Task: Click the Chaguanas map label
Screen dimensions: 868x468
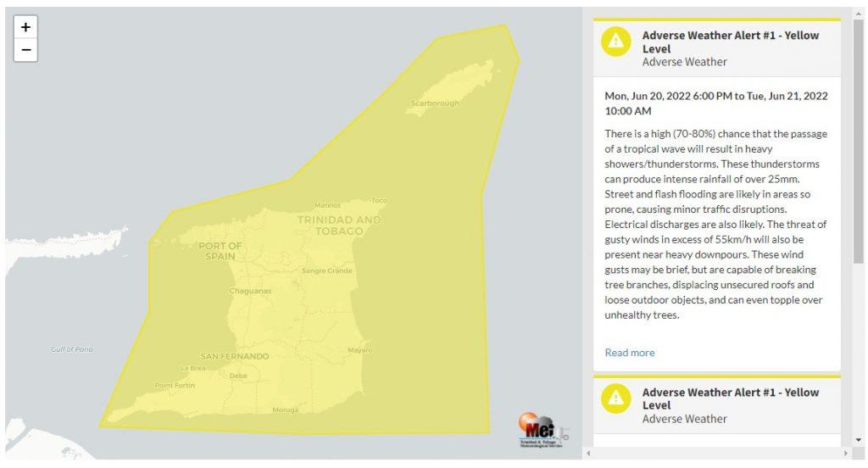Action: tap(250, 291)
